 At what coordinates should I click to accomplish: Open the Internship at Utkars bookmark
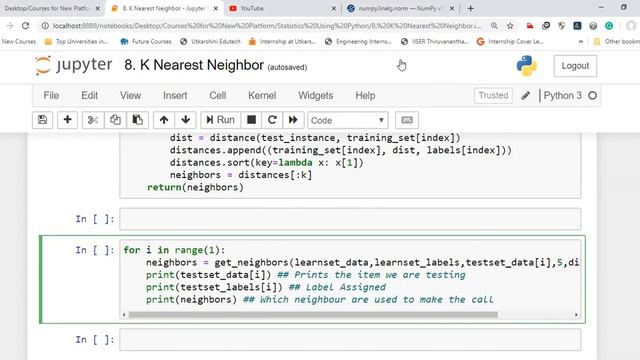tap(282, 41)
